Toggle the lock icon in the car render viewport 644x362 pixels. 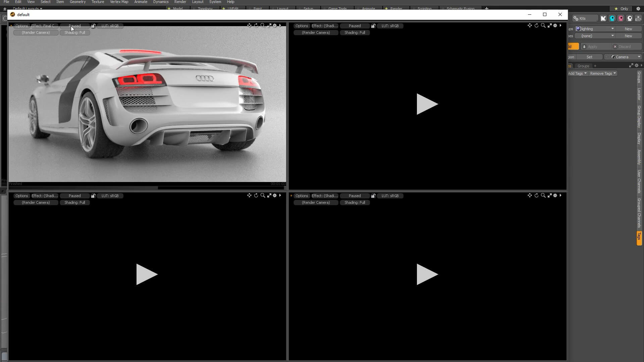(93, 26)
